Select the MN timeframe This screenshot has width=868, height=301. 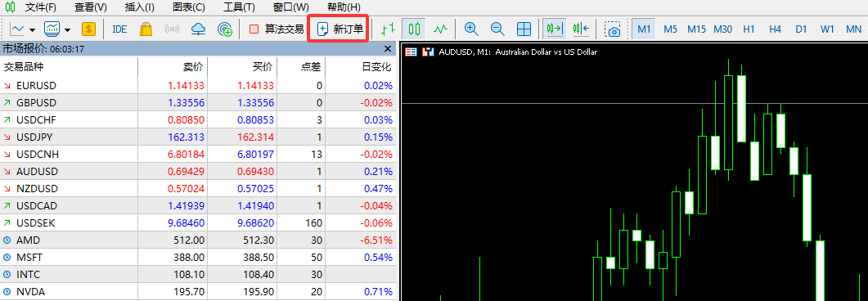tap(853, 29)
